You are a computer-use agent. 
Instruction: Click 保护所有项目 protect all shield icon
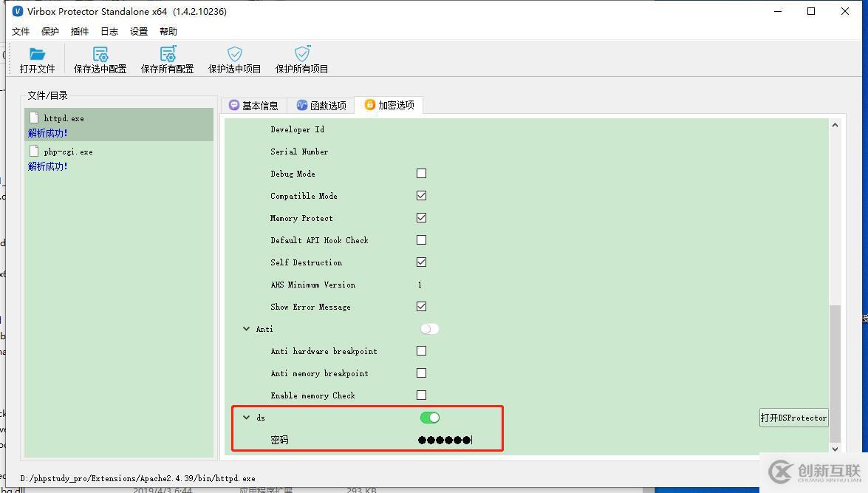tap(302, 54)
